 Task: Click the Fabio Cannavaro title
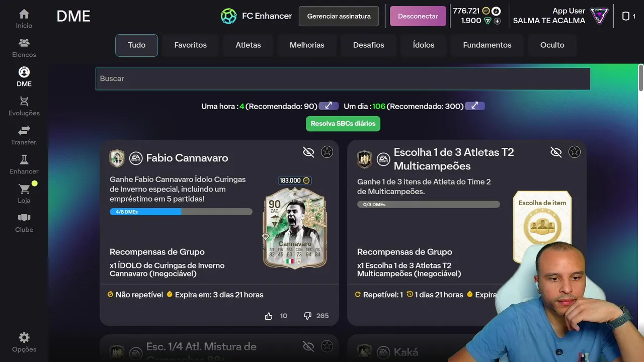click(x=187, y=158)
